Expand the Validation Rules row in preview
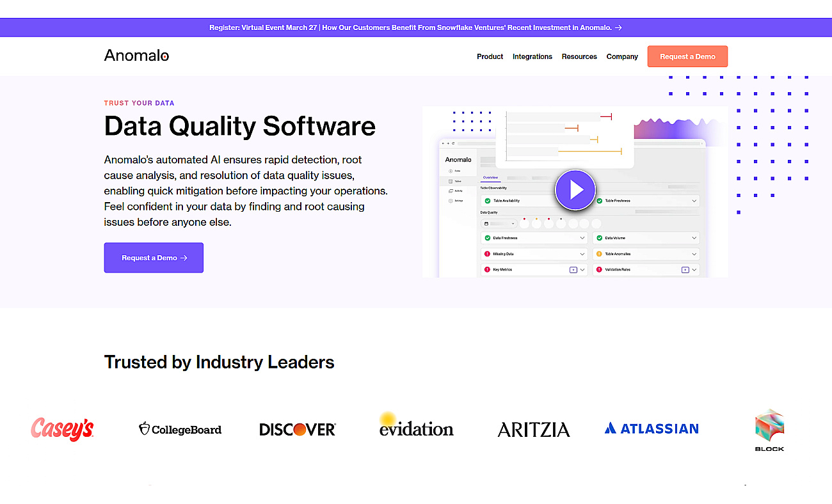This screenshot has width=832, height=504. click(x=694, y=269)
